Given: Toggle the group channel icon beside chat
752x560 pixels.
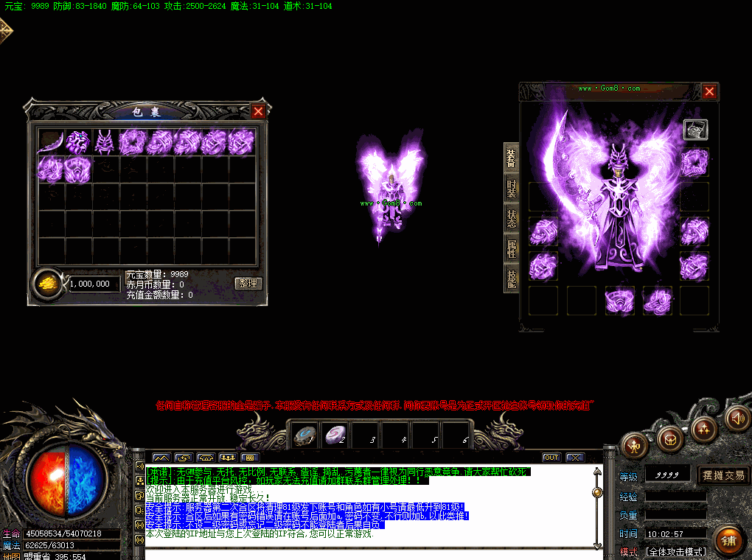Looking at the screenshot, I should 139,480.
